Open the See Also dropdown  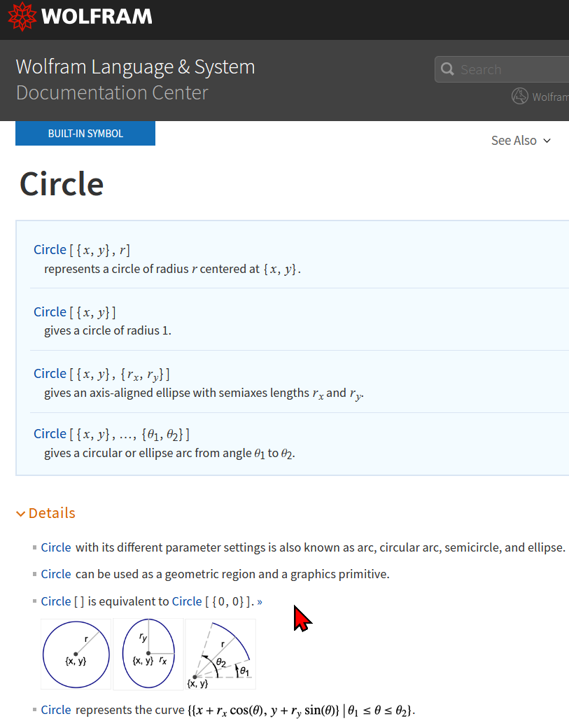(521, 140)
